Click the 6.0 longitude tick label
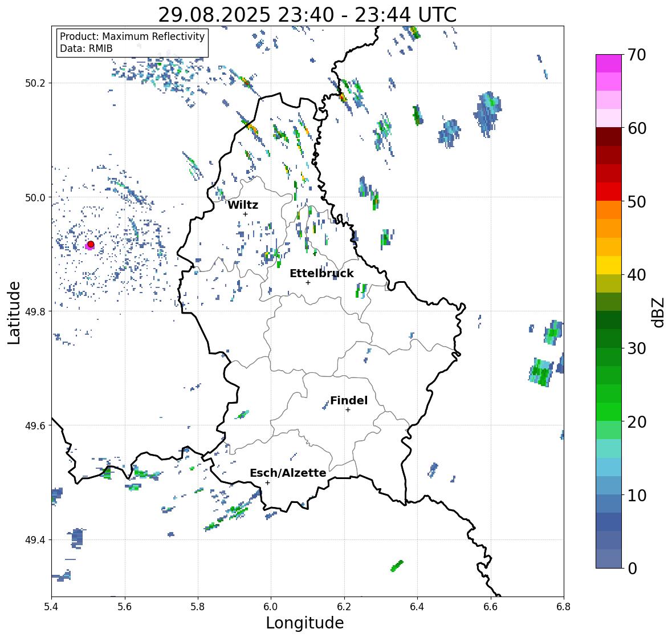The height and width of the screenshot is (637, 672). (271, 607)
